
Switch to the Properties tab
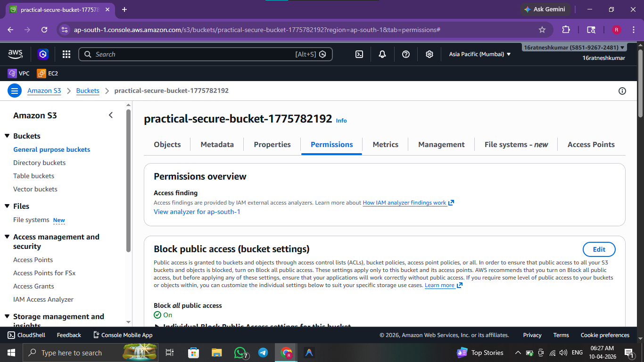(272, 144)
